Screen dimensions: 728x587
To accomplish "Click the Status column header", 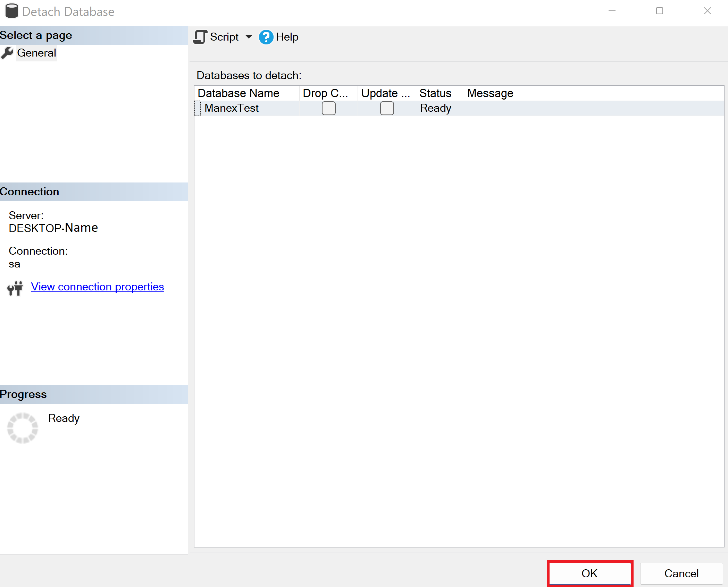I will 435,93.
